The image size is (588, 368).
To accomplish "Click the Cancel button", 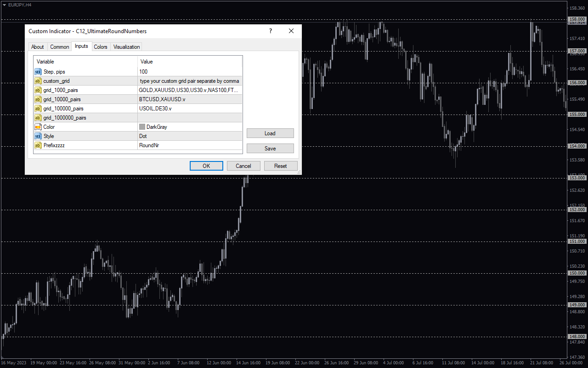I will 243,166.
